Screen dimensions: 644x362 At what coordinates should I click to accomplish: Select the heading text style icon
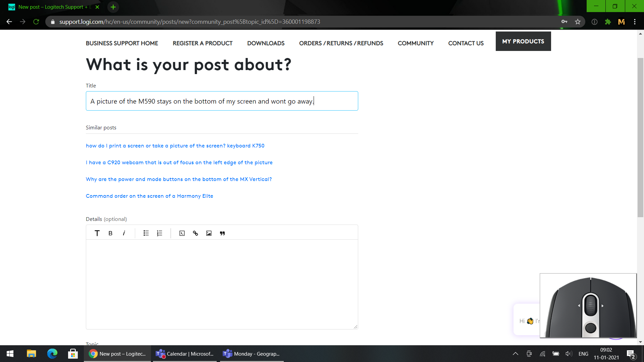[x=97, y=233]
